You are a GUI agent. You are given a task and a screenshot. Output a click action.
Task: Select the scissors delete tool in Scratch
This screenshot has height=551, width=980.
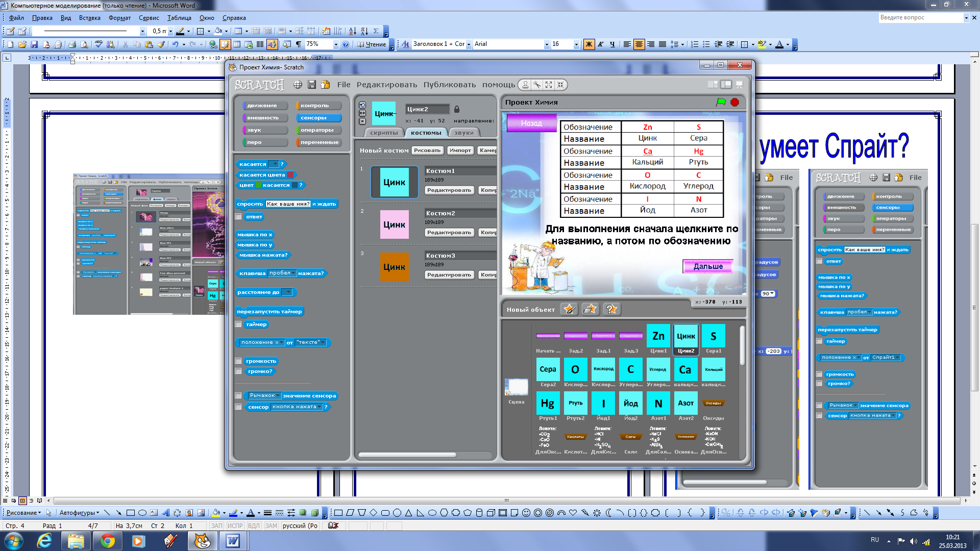(537, 85)
